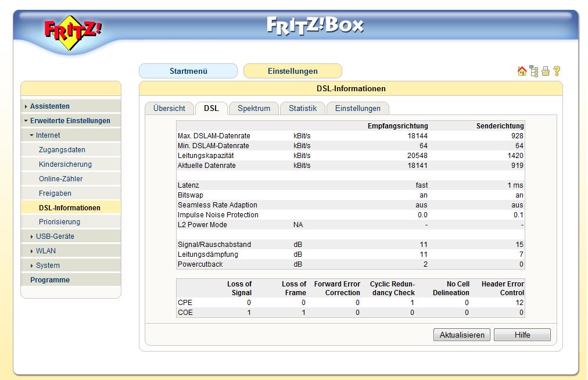Click the Empfangsrichtung column header
Viewport: 588px width, 380px height.
tap(397, 126)
